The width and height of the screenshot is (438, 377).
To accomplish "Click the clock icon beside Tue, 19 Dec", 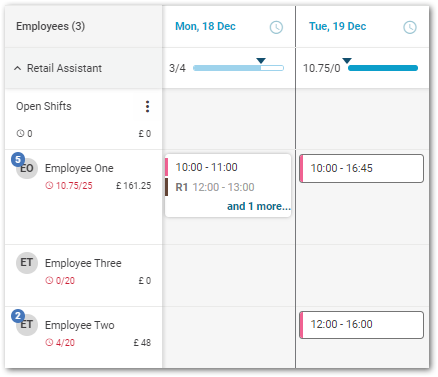I will point(410,27).
